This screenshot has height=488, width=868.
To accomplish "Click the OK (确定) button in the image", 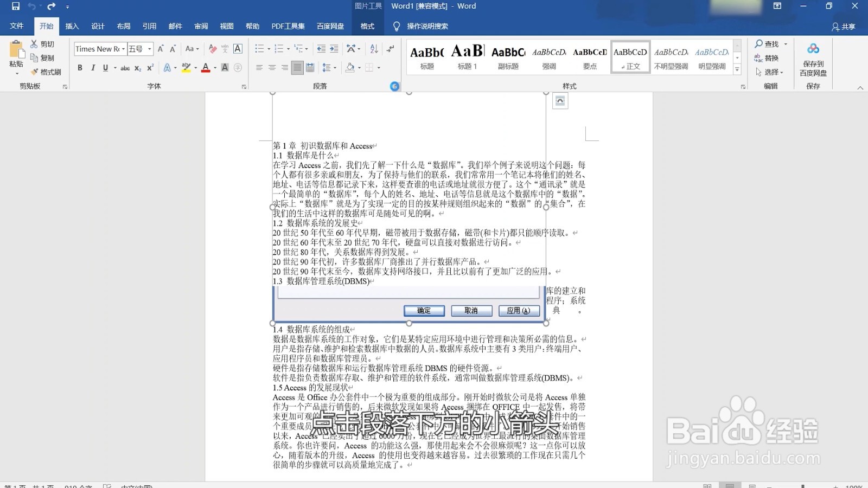I will [424, 311].
